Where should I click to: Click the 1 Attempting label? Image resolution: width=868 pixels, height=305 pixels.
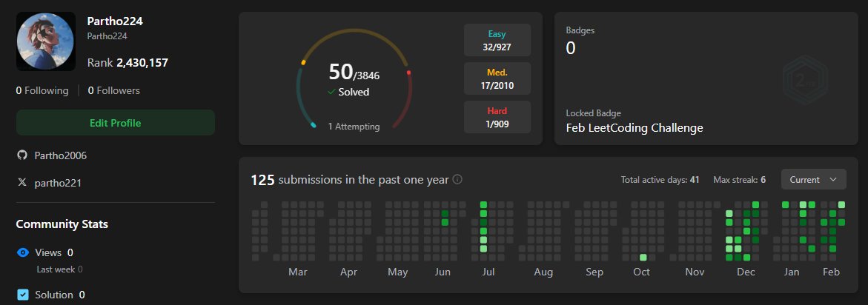(354, 127)
